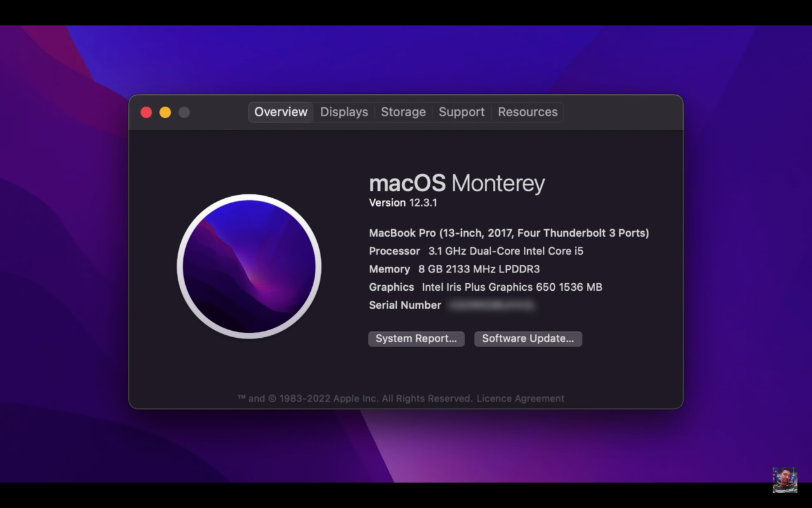The height and width of the screenshot is (508, 812).
Task: Click the 3.1 GHz Dual-Core processor text
Action: coord(506,251)
